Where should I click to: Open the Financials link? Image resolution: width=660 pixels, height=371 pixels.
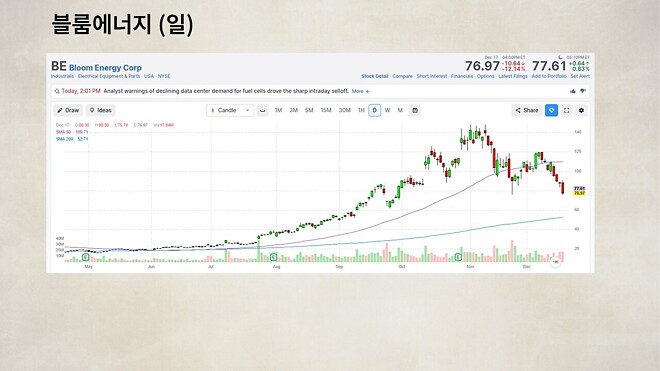[462, 76]
